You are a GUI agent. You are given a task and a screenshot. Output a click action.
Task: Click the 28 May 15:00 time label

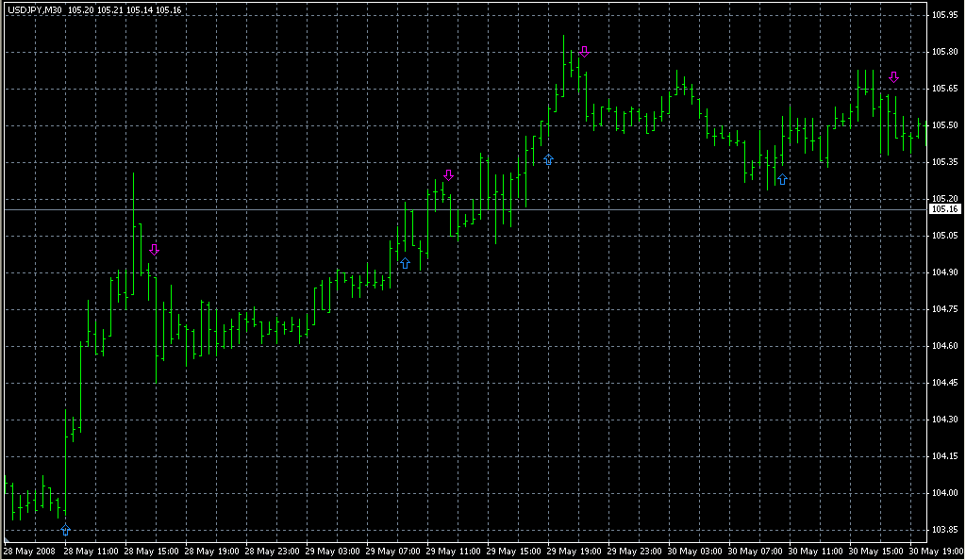(x=151, y=552)
